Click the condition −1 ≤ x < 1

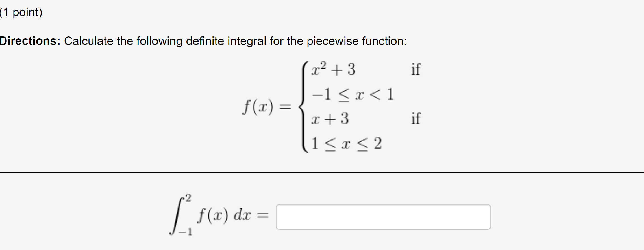click(x=352, y=95)
